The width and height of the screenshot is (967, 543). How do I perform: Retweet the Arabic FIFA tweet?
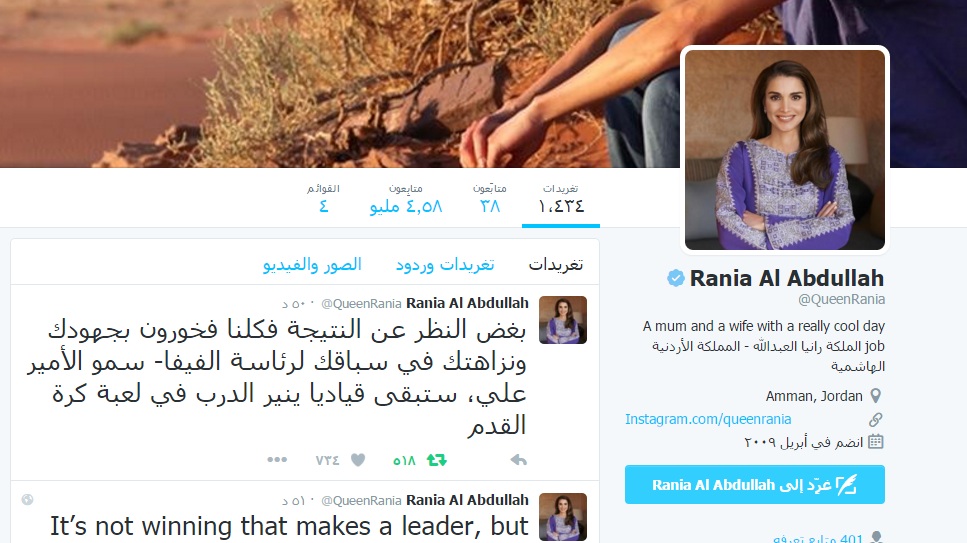click(437, 460)
